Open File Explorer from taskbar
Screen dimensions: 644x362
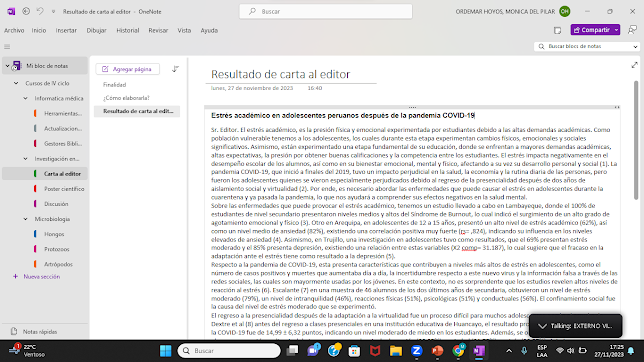pos(396,351)
